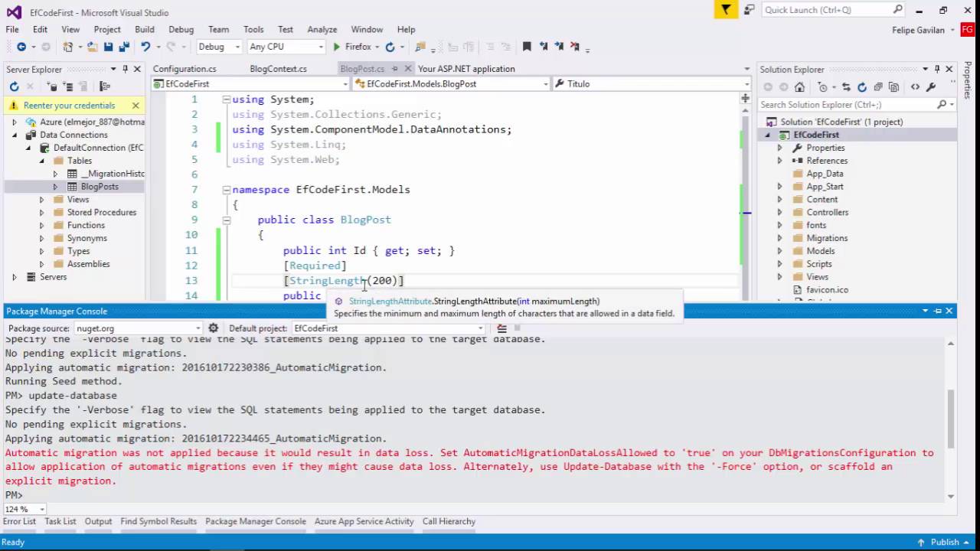
Task: Click the notifications flag icon in title bar
Action: [726, 10]
